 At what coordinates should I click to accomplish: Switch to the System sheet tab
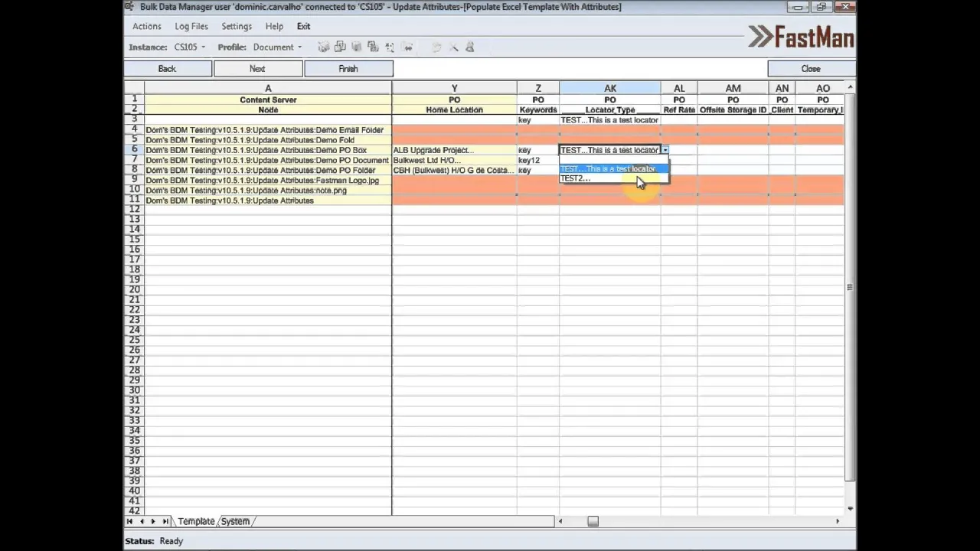pyautogui.click(x=235, y=521)
